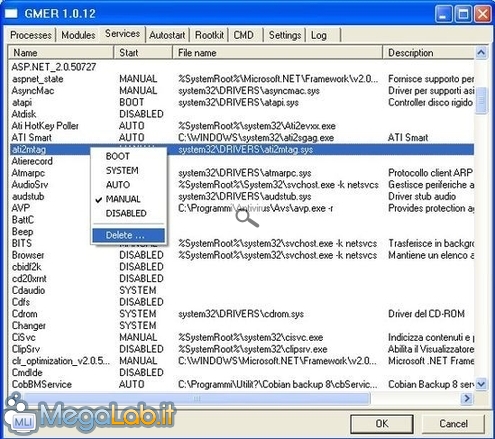The image size is (495, 439).
Task: Select the Cdrom service
Action: pos(24,314)
